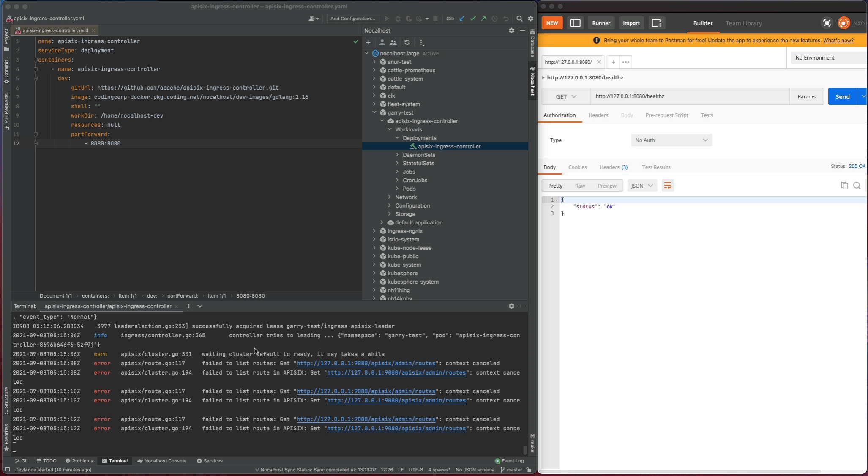
Task: Click the Raw response view toggle
Action: pos(580,185)
